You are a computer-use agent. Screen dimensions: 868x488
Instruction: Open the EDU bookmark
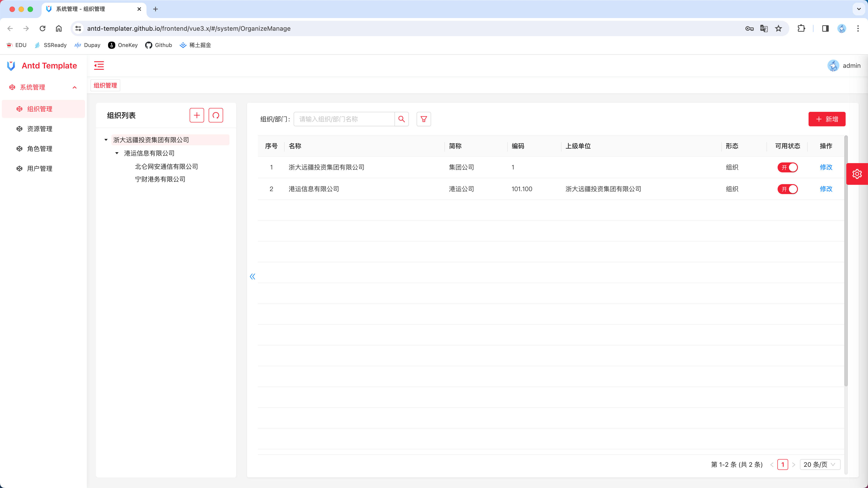(17, 45)
